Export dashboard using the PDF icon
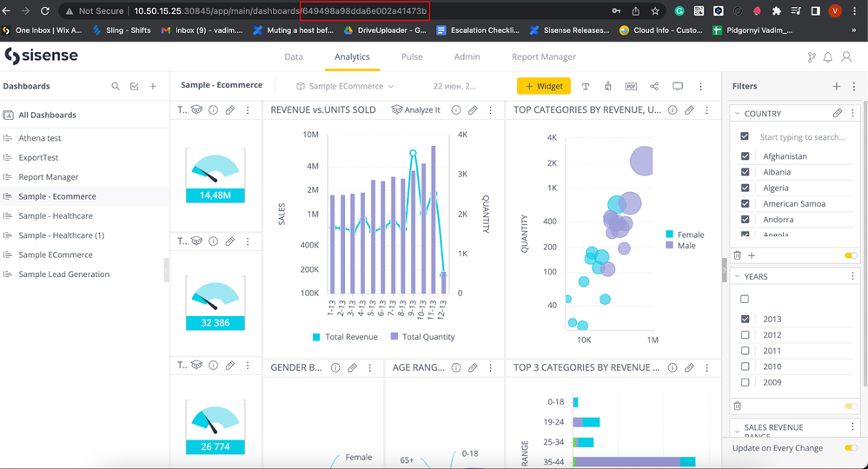 631,86
